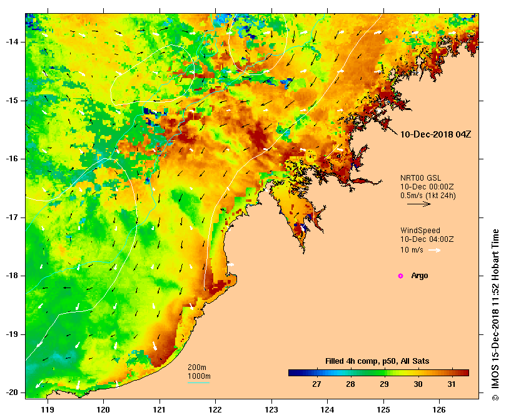Click the latitude label -14

pos(13,42)
